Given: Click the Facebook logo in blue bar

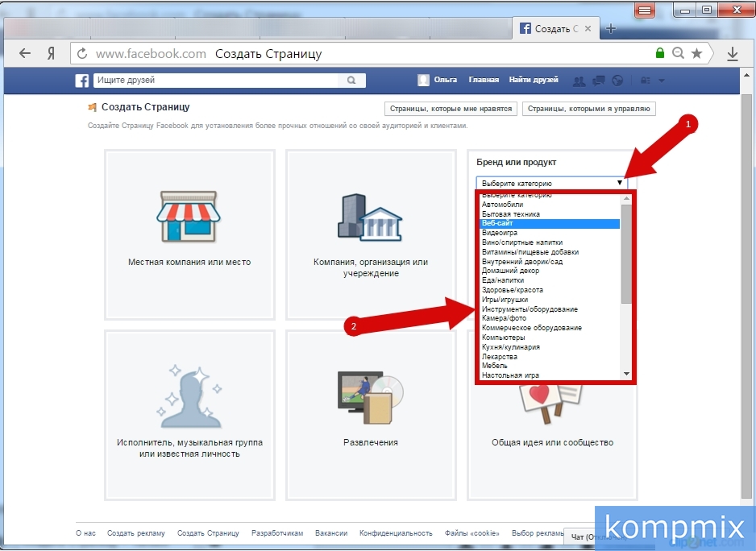Looking at the screenshot, I should pyautogui.click(x=82, y=80).
